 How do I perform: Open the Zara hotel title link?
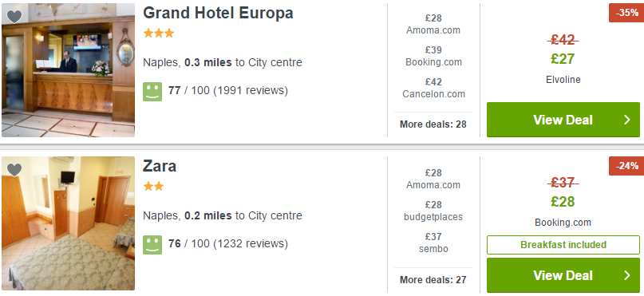click(x=160, y=166)
